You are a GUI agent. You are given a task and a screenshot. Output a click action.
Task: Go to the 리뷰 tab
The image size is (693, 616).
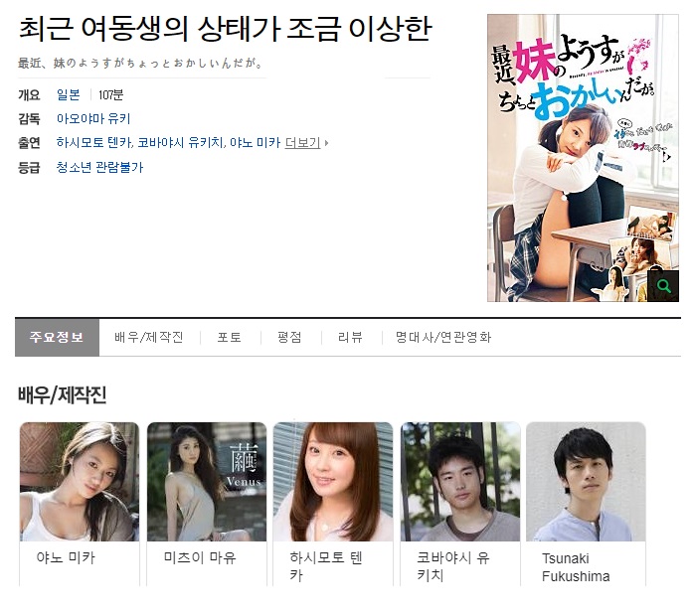click(x=350, y=338)
